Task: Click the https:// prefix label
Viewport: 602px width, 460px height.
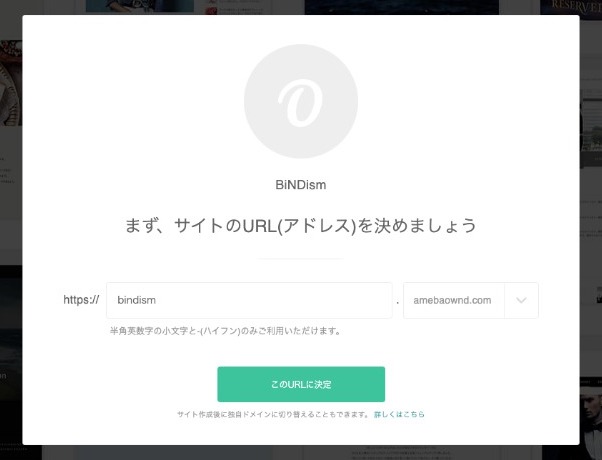Action: [81, 300]
